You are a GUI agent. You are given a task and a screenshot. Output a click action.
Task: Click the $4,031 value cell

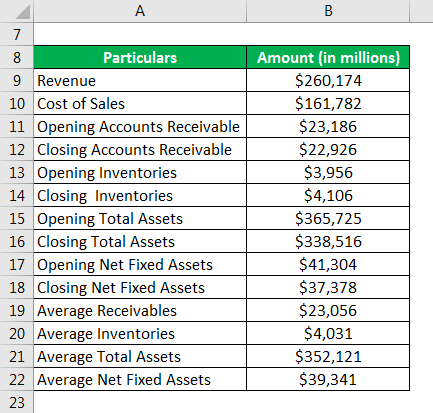[x=328, y=333]
